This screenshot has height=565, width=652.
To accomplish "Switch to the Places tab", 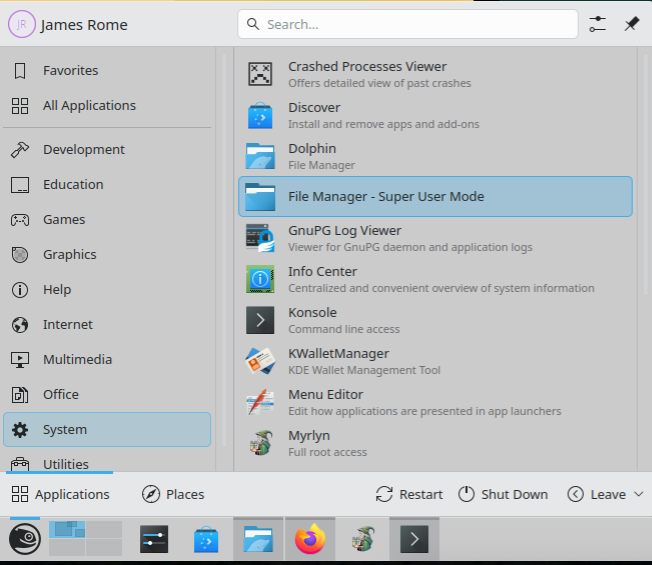I will [x=173, y=494].
